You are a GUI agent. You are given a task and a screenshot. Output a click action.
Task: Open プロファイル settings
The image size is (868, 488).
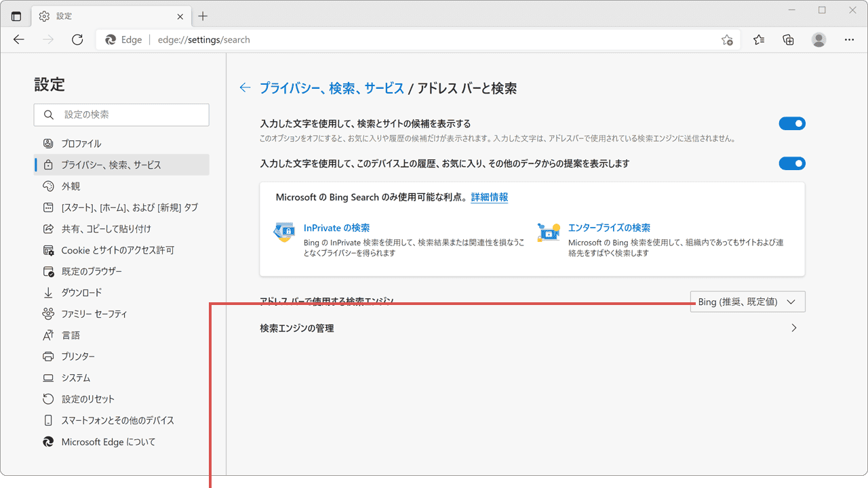coord(121,144)
